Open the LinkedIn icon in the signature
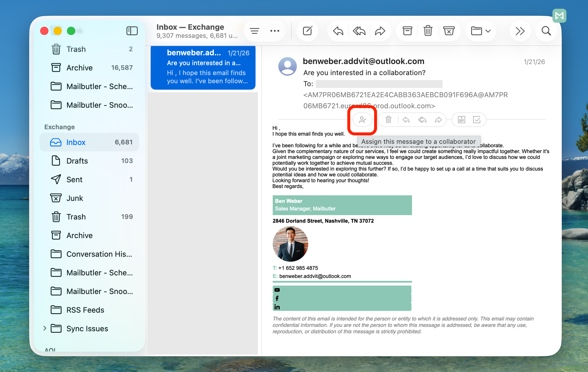 coord(277,307)
